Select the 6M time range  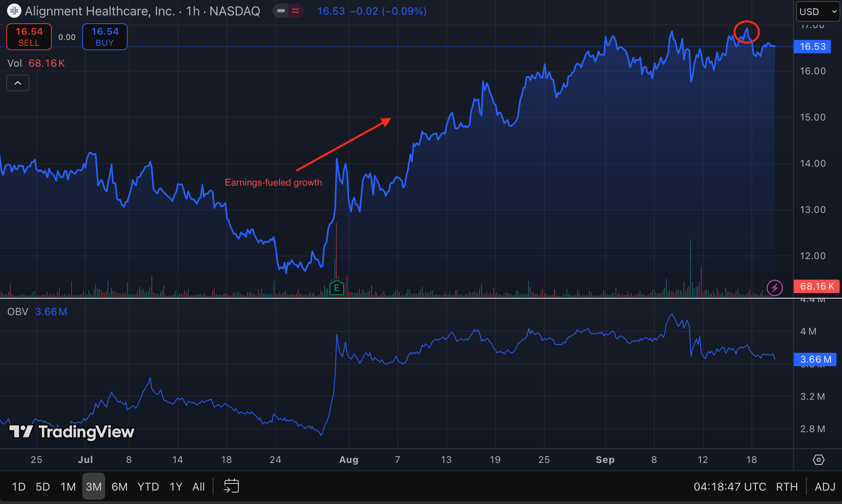click(119, 487)
